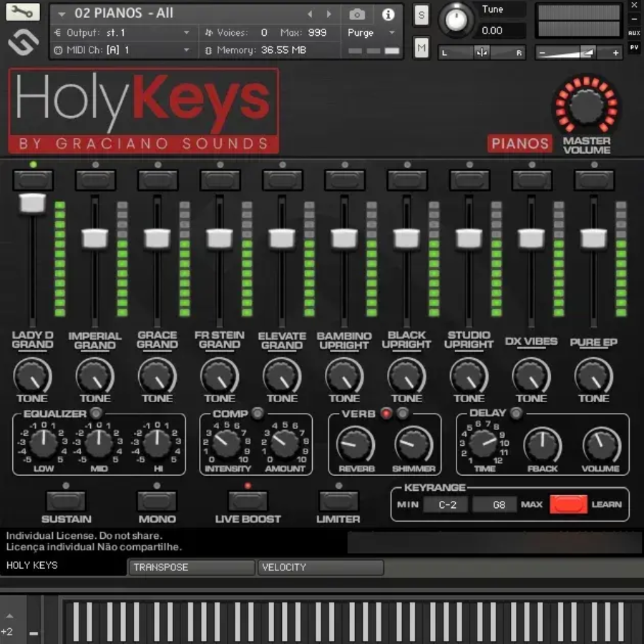Click the Pure EP Tone knob
The image size is (644, 644).
[x=594, y=376]
